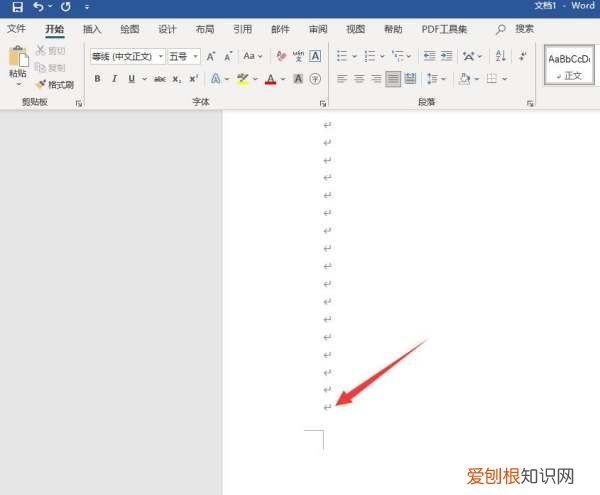Open the undo history dropdown arrow
600x495 pixels.
point(50,6)
